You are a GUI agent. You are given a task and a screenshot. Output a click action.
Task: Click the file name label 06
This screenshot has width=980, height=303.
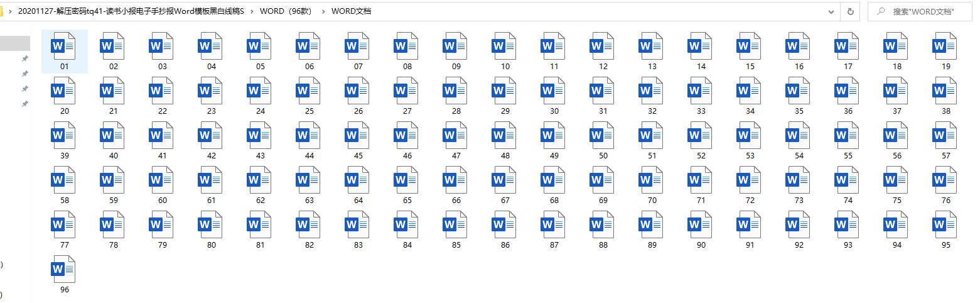309,67
